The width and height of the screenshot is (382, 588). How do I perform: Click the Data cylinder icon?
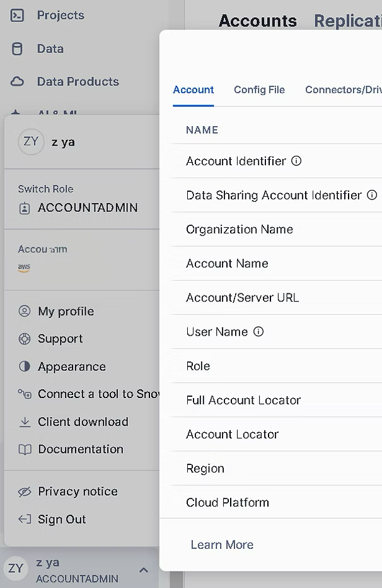[17, 49]
